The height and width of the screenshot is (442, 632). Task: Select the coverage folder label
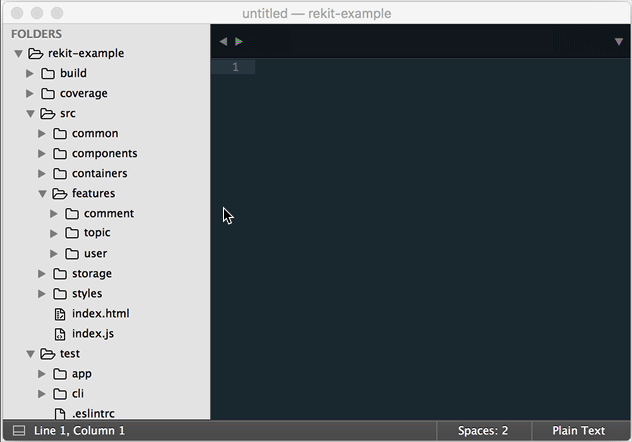(x=84, y=93)
